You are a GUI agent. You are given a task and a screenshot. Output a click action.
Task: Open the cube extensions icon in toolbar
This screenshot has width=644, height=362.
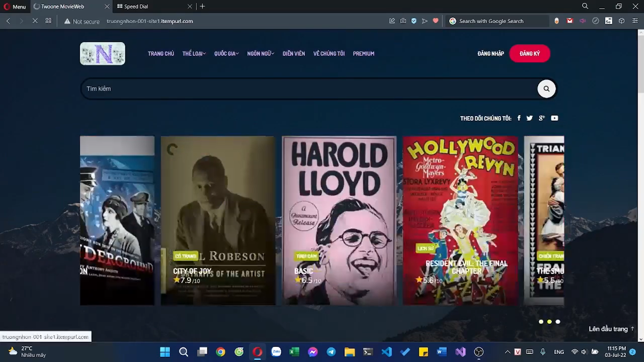(x=622, y=21)
